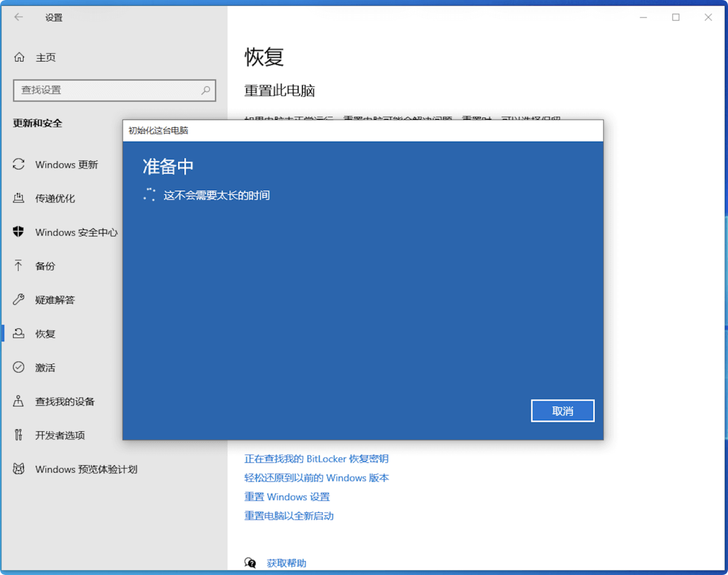Click the back arrow to return
The image size is (728, 575).
19,17
